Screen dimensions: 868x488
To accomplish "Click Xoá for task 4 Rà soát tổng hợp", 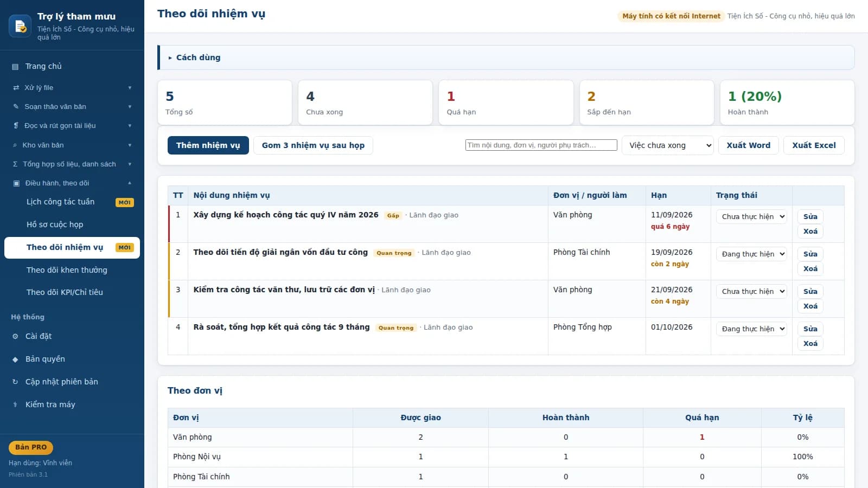I will point(810,343).
